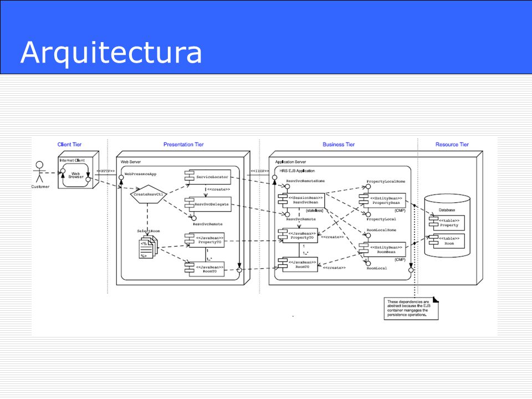
Task: Click the Business Tier heading
Action: click(339, 144)
